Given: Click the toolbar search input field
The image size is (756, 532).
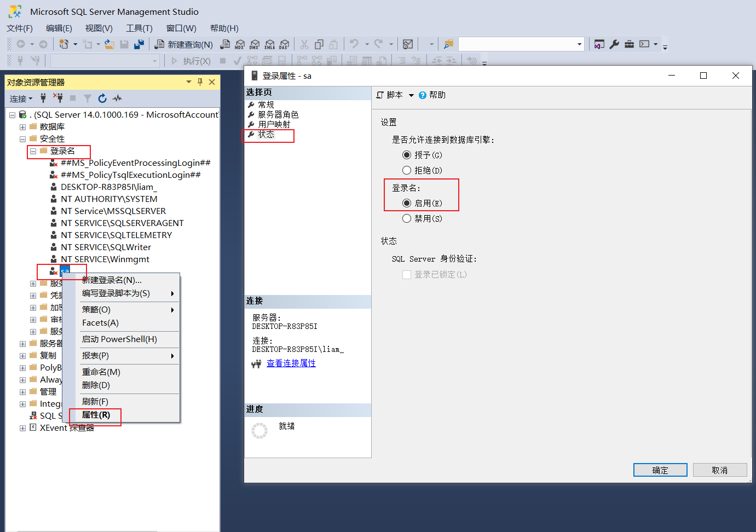Looking at the screenshot, I should 517,44.
